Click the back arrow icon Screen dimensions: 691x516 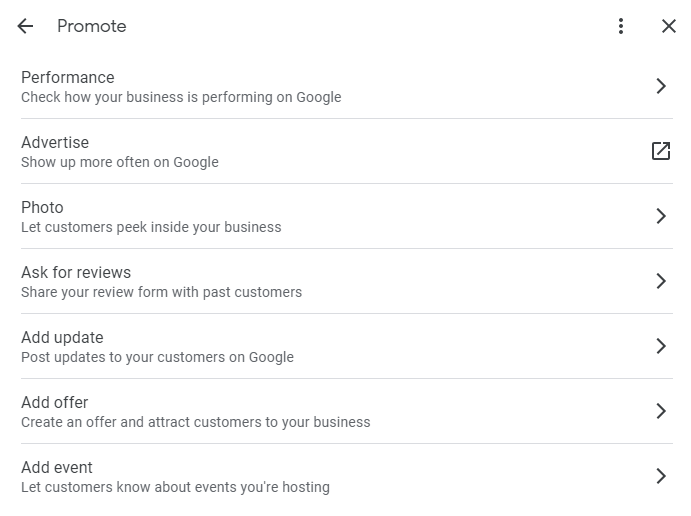pyautogui.click(x=25, y=26)
